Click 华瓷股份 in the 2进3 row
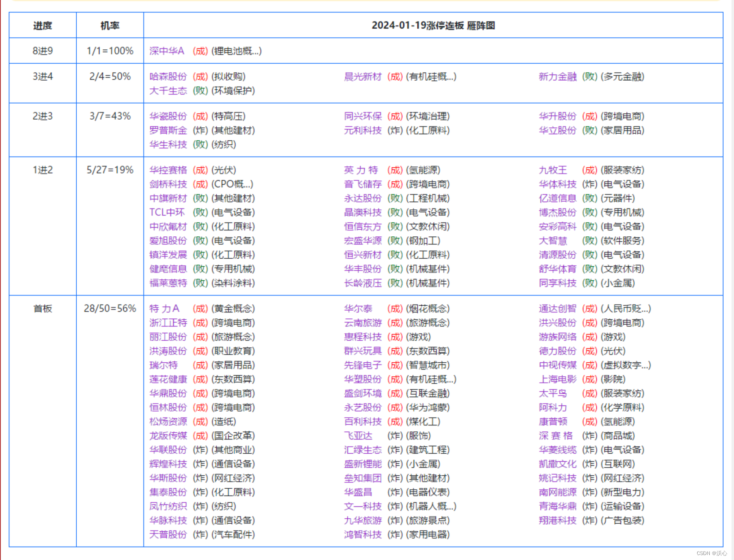Viewport: 734px width, 560px height. (x=168, y=116)
